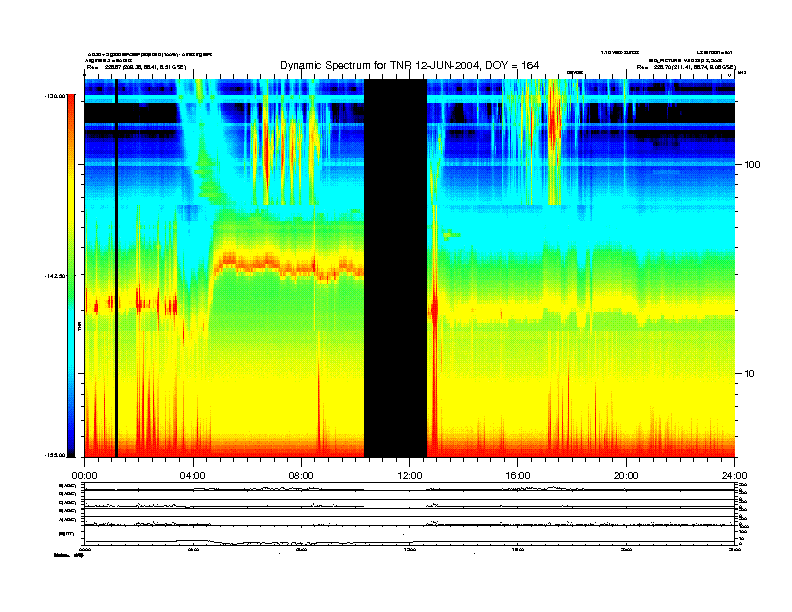Click the large black data gap near 12:00
The image size is (792, 612).
[395, 268]
